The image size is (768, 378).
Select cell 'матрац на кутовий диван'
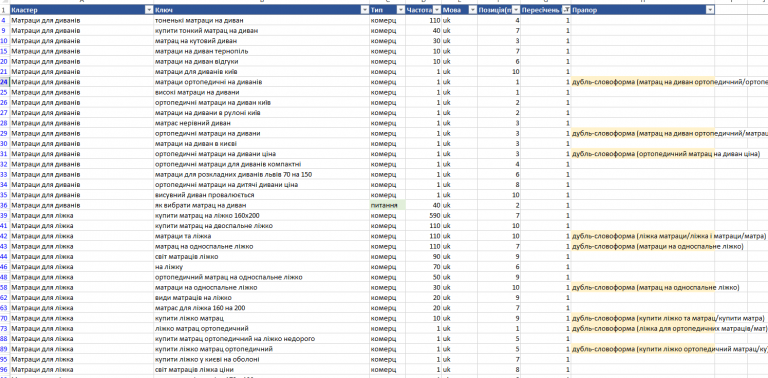tap(261, 41)
